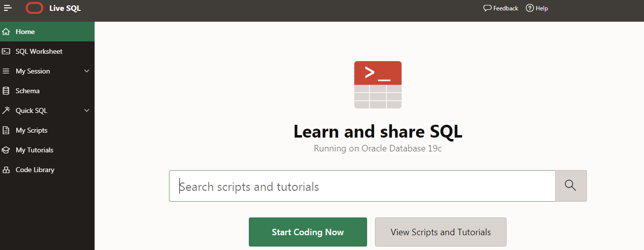Click the Help question mark icon
The width and height of the screenshot is (644, 250).
pyautogui.click(x=530, y=8)
